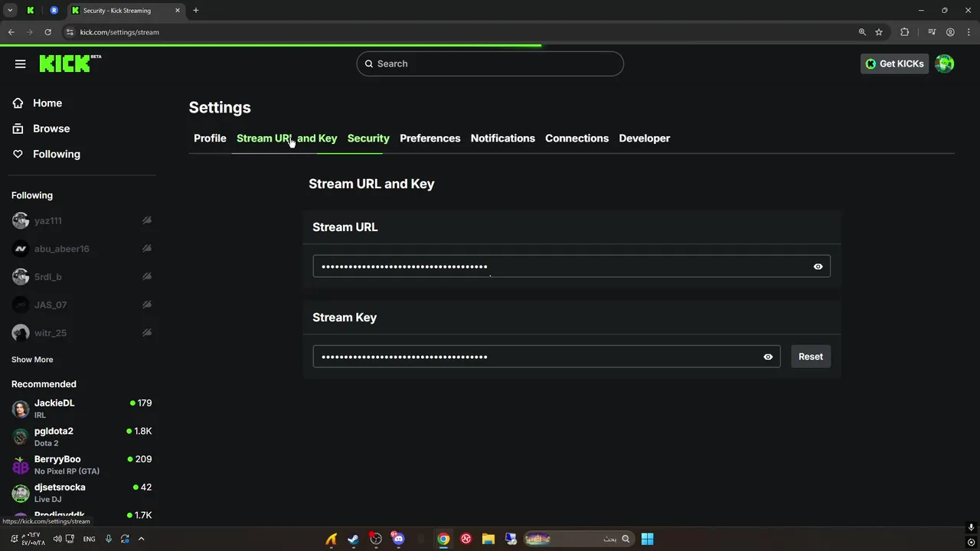Open File Explorer from the taskbar

(x=488, y=539)
